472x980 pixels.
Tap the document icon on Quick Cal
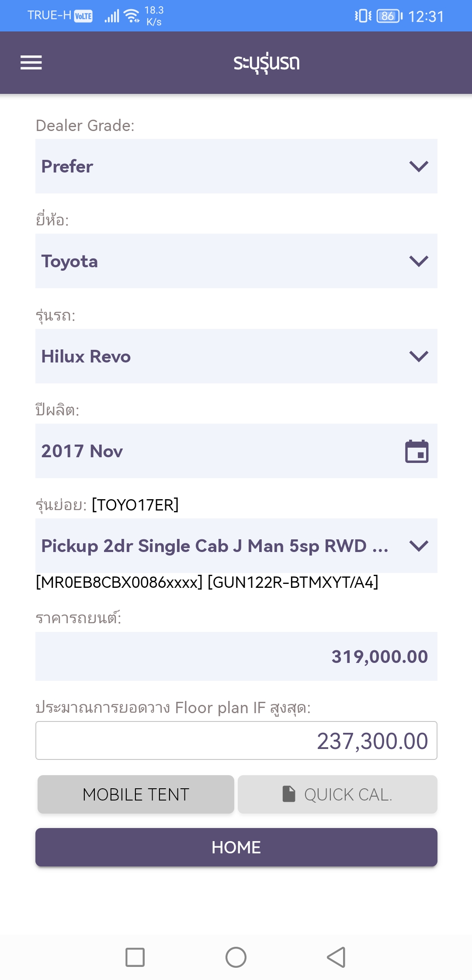pos(289,794)
